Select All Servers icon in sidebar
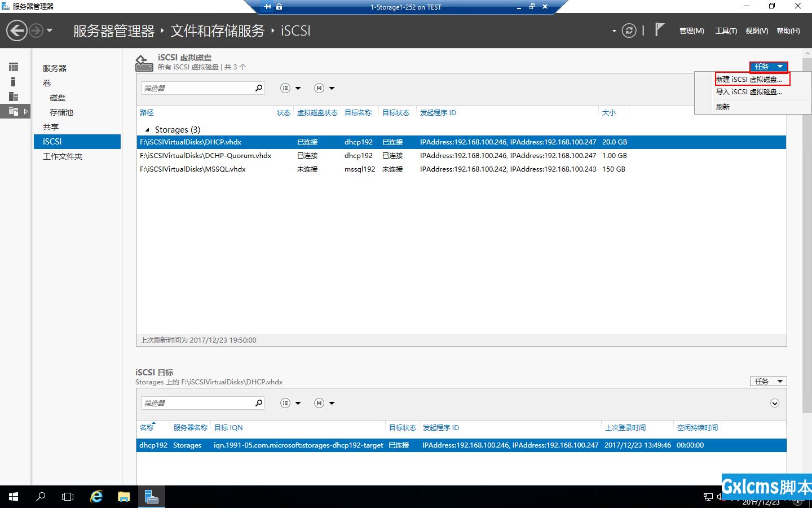 point(14,97)
